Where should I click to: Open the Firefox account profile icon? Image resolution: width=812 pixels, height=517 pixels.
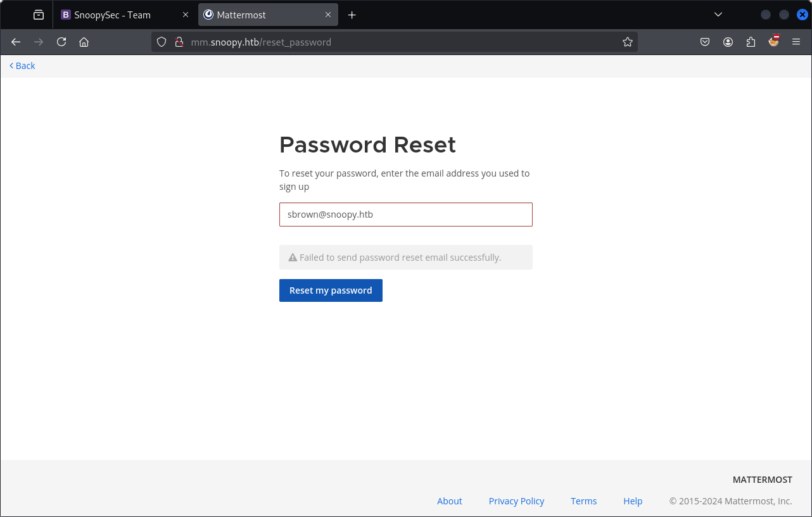(728, 42)
